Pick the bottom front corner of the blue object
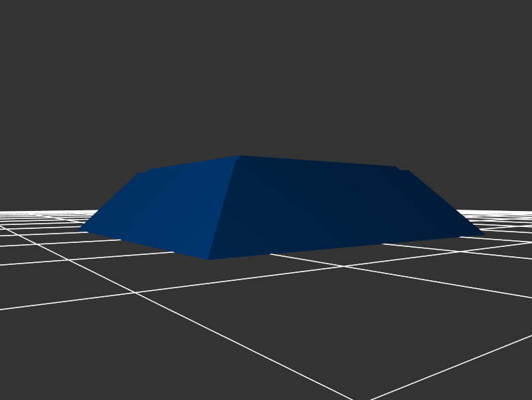This screenshot has width=532, height=400. (209, 259)
